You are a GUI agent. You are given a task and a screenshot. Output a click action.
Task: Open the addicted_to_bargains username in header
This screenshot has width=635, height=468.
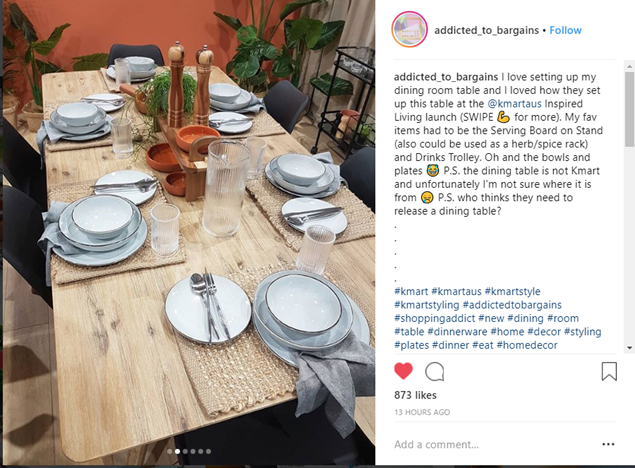[486, 30]
